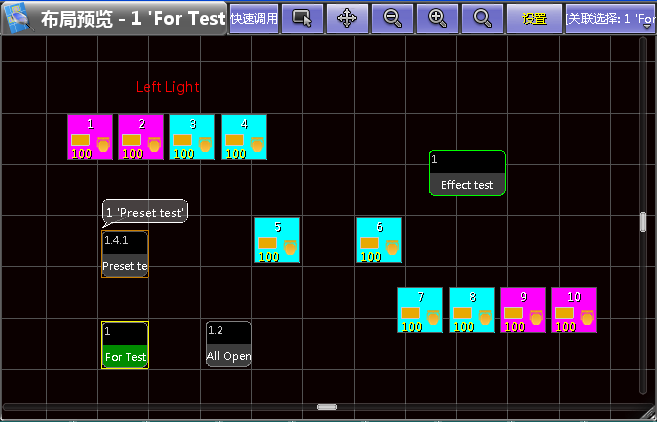Open the 关联选择 dropdown
The width and height of the screenshot is (657, 422).
(610, 18)
